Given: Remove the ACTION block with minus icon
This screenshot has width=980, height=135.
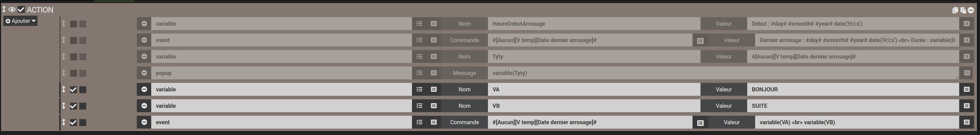Looking at the screenshot, I should [x=971, y=10].
